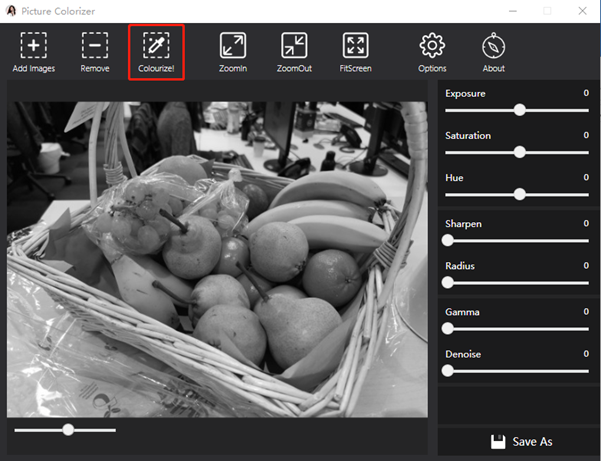Click the Radius value 0
This screenshot has height=461, width=601.
pos(586,266)
